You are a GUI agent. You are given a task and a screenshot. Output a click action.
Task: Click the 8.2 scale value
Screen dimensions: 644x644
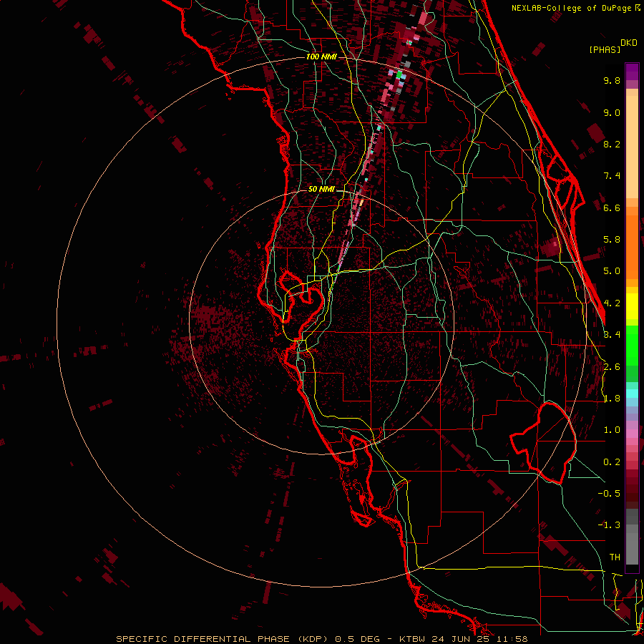pyautogui.click(x=612, y=144)
